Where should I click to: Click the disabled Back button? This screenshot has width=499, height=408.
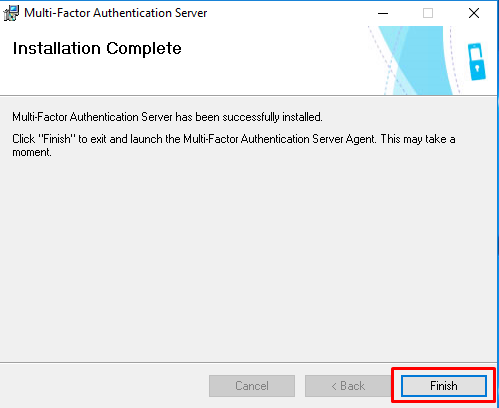point(348,386)
